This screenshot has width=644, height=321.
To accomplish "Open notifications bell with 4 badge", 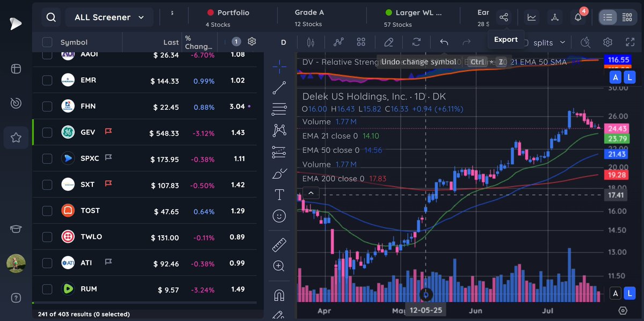I will 579,16.
